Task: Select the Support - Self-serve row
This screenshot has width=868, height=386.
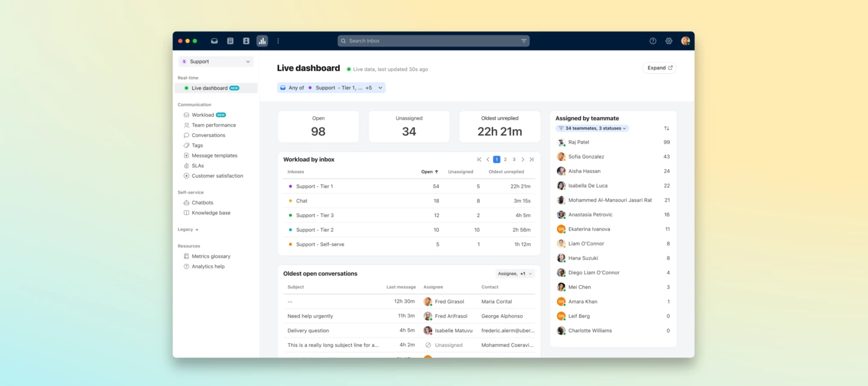Action: 409,244
